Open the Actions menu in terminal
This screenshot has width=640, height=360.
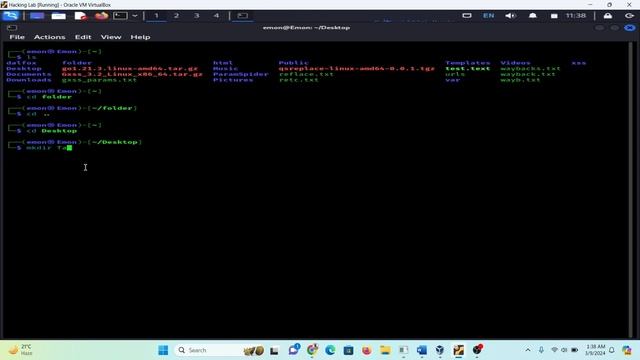coord(49,37)
